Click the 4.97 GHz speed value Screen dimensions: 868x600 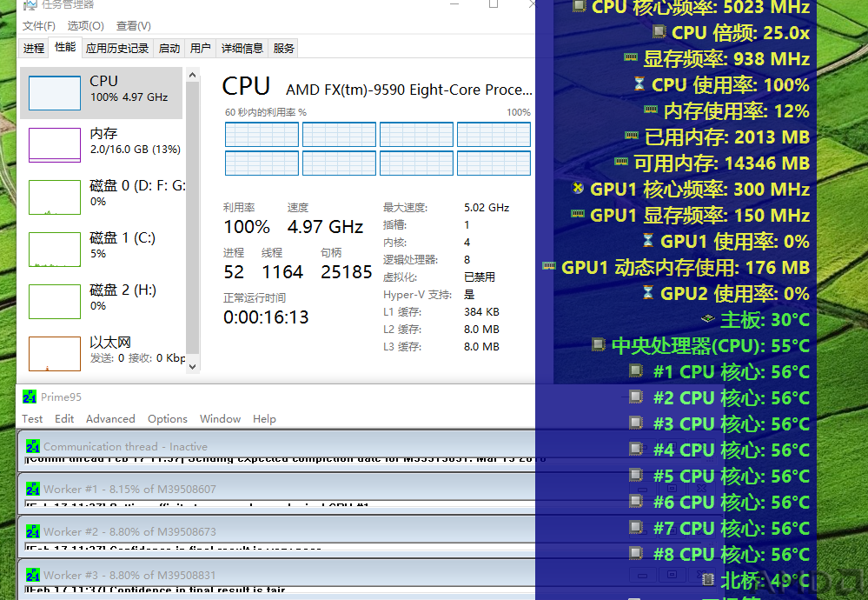pyautogui.click(x=325, y=227)
